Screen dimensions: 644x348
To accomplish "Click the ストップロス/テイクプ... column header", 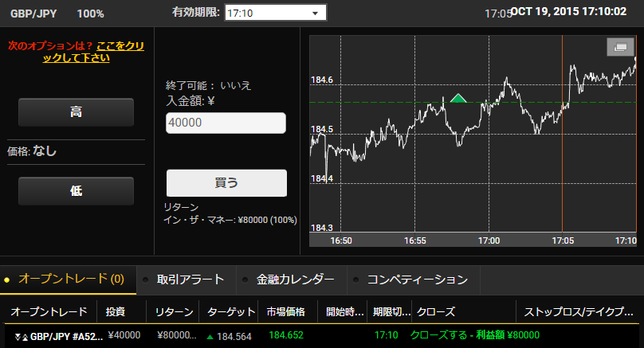I will coord(579,312).
